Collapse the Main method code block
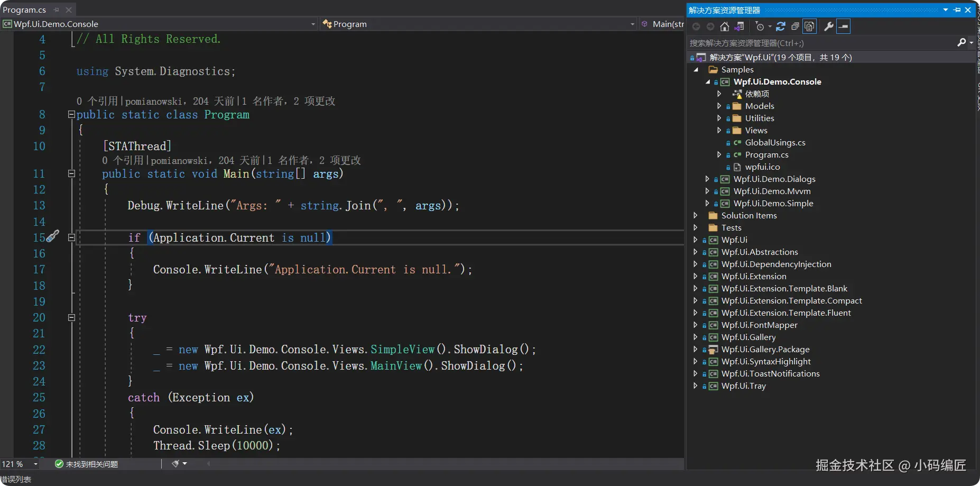 [x=71, y=173]
